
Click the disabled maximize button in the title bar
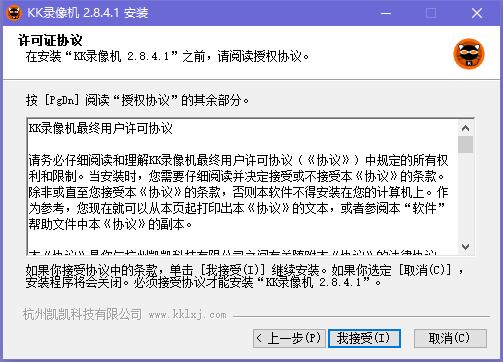click(x=431, y=13)
